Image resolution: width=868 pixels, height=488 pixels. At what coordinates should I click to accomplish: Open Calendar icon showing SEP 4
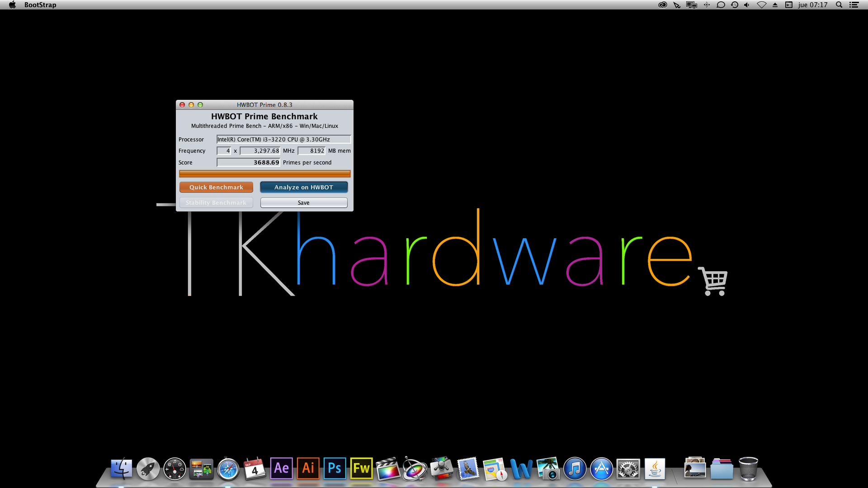pyautogui.click(x=255, y=469)
